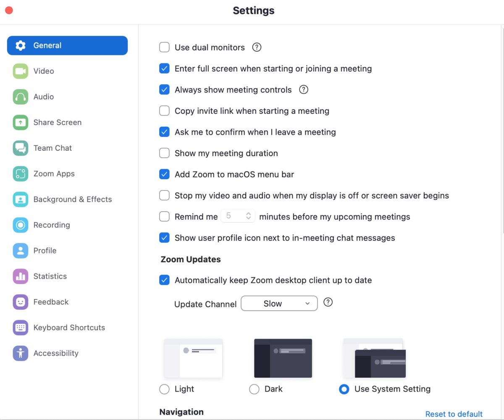Check Copy invite link when starting a meeting
The image size is (504, 420).
[164, 111]
